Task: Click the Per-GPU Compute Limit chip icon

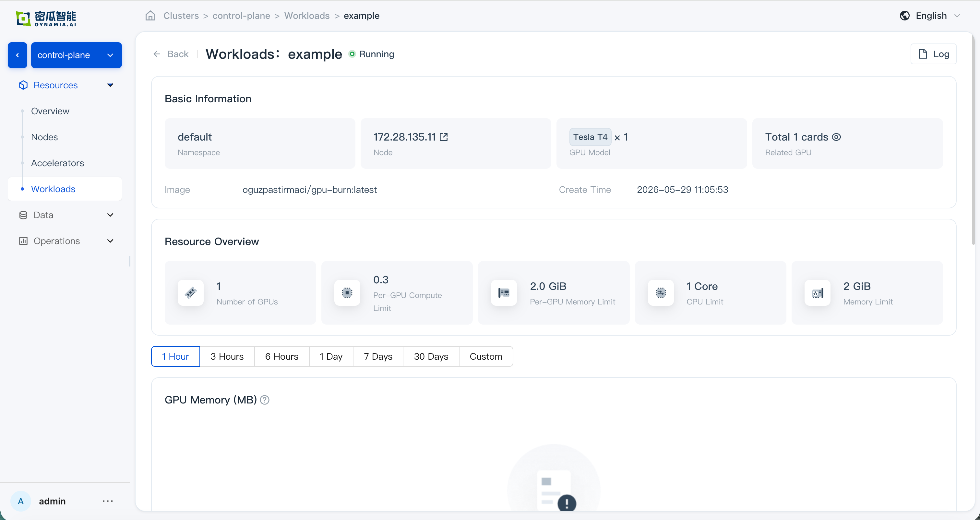Action: [x=347, y=293]
